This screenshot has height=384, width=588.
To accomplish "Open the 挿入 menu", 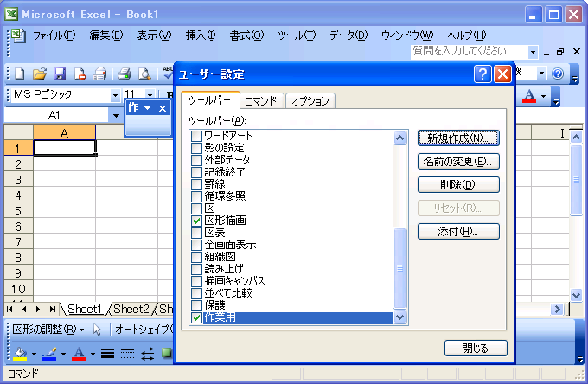I will click(201, 35).
